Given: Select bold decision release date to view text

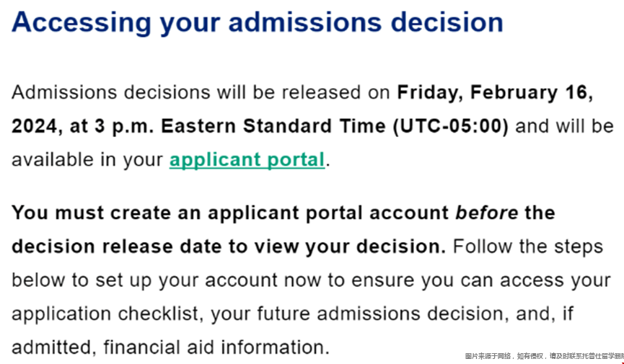Looking at the screenshot, I should point(157,247).
